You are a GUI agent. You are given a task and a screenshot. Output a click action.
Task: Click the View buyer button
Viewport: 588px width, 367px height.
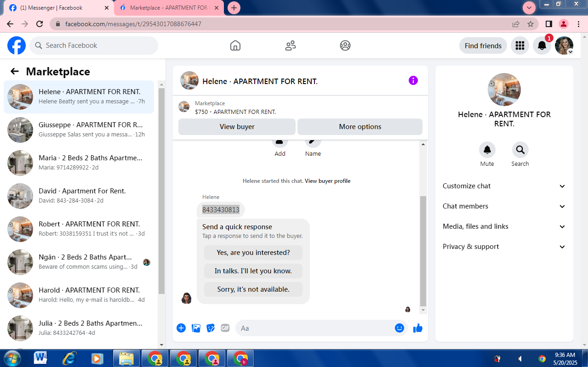coord(237,127)
